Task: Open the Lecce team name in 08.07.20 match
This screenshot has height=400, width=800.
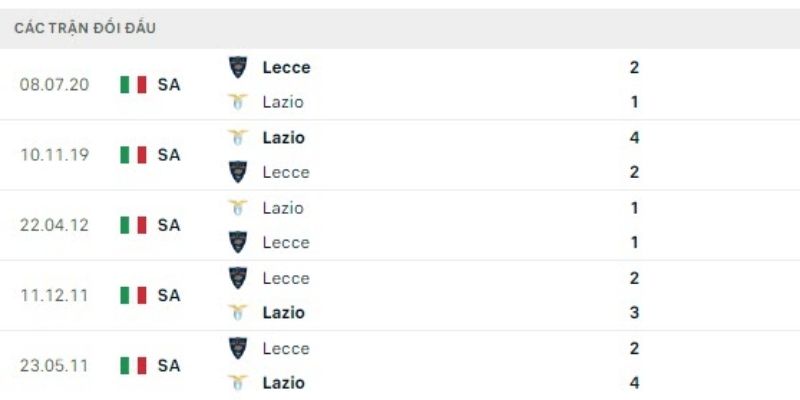Action: tap(286, 67)
